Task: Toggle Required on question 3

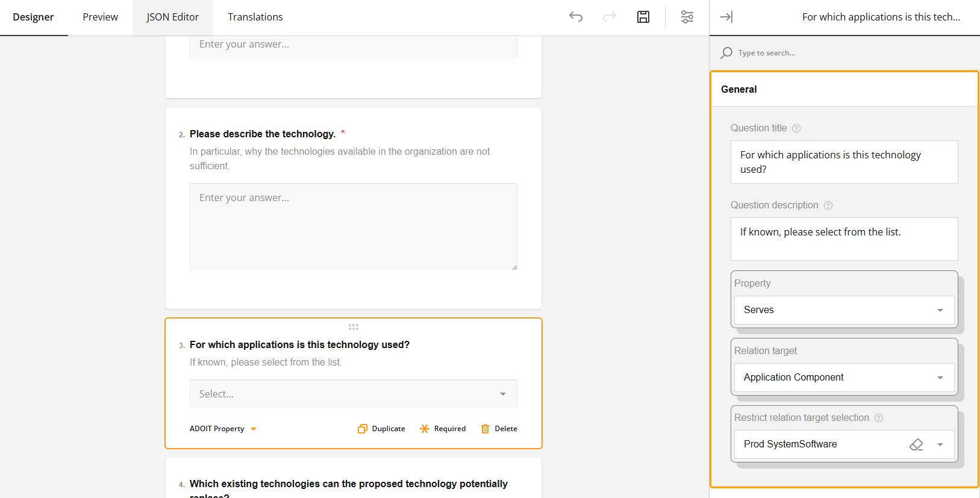Action: click(443, 429)
